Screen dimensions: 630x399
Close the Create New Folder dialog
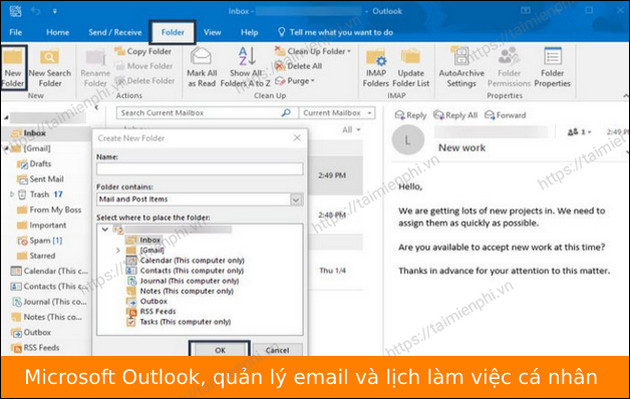(297, 138)
